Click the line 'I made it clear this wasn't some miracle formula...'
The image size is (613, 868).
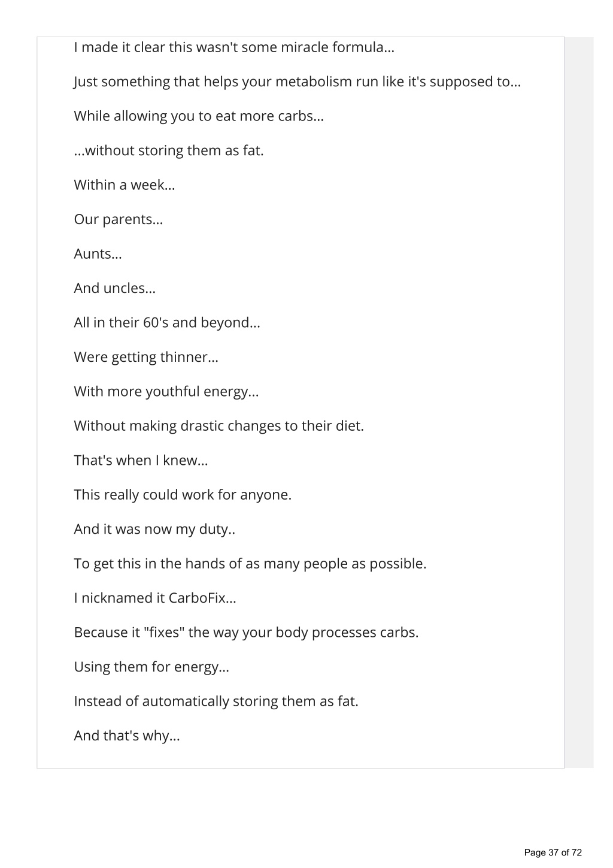[x=234, y=47]
